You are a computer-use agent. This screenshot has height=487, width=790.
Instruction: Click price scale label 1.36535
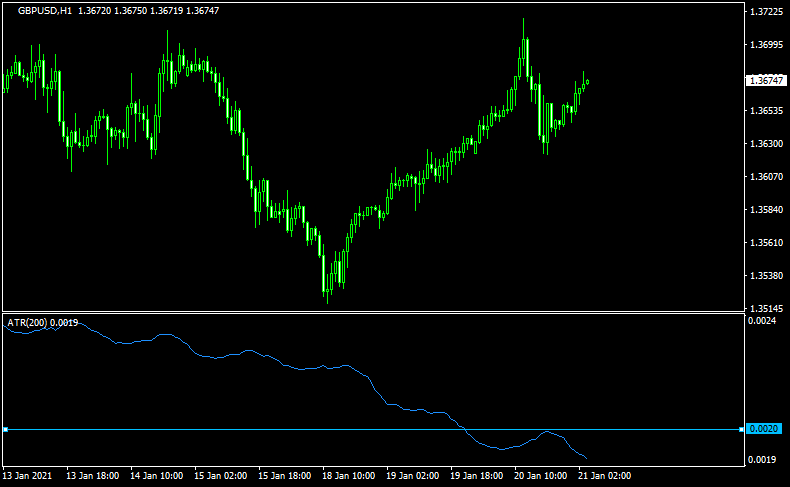767,111
